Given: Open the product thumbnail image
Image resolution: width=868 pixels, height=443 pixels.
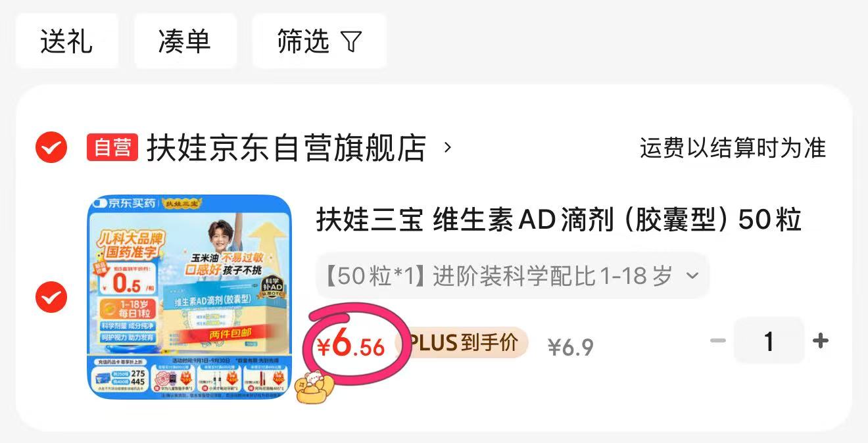Looking at the screenshot, I should (x=189, y=296).
